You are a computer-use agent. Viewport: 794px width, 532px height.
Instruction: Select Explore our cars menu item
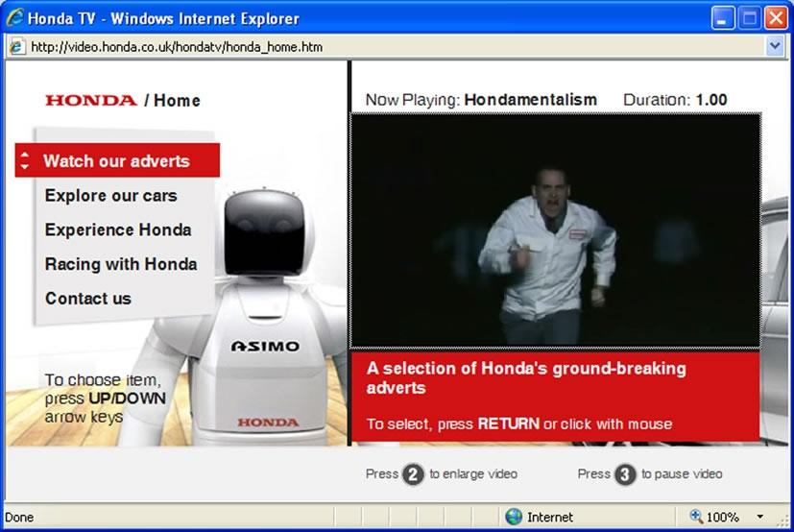[110, 195]
